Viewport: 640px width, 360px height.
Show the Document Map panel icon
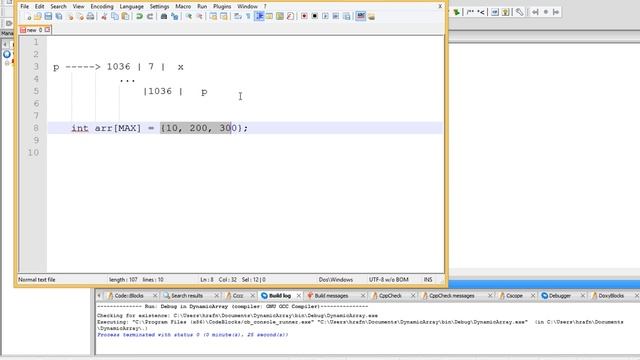[280, 16]
